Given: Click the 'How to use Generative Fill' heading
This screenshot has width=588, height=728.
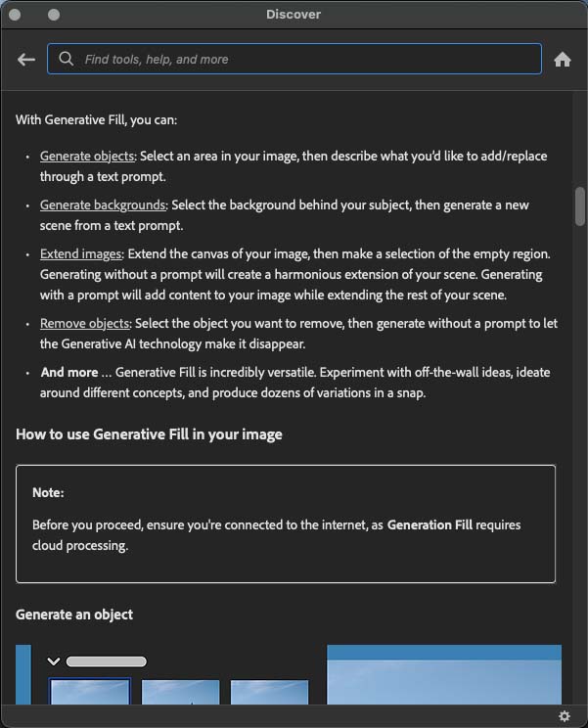Looking at the screenshot, I should (149, 434).
